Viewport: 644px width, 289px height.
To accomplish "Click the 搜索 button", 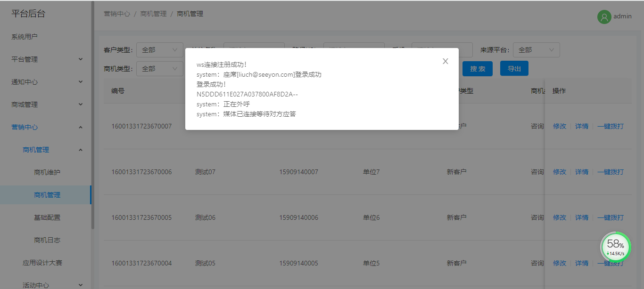I will click(477, 69).
